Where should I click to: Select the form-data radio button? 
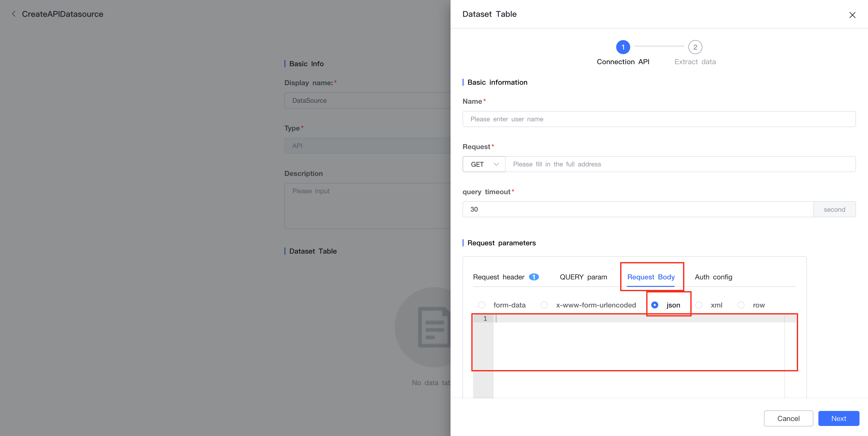(482, 305)
